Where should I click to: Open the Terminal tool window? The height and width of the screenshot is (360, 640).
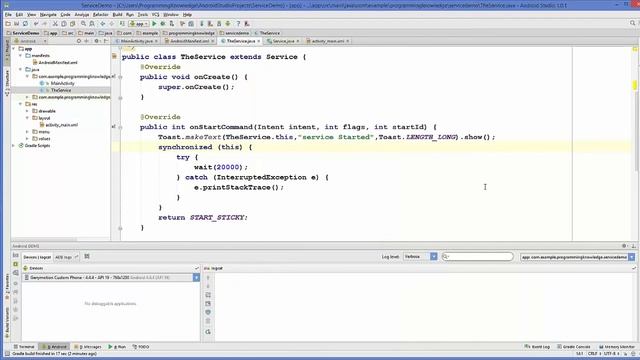click(x=24, y=347)
